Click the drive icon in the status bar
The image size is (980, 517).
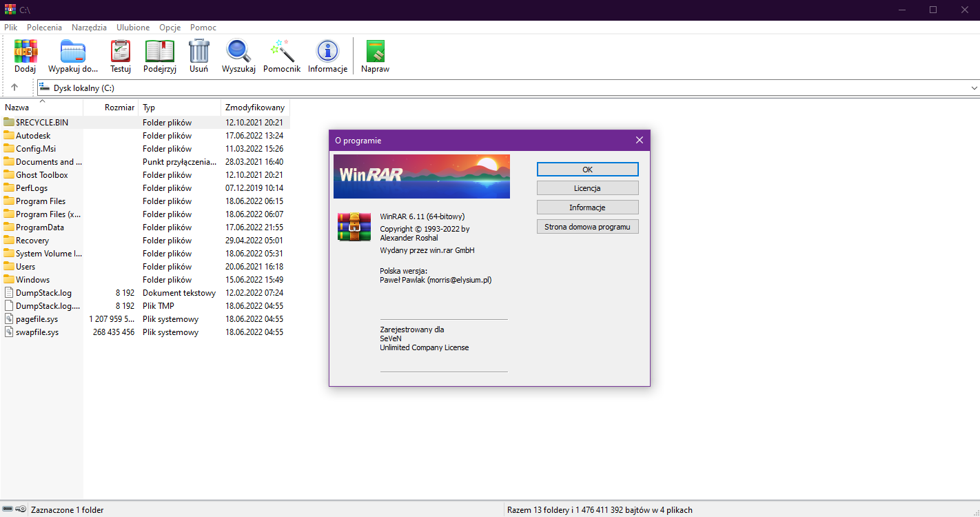pyautogui.click(x=8, y=509)
